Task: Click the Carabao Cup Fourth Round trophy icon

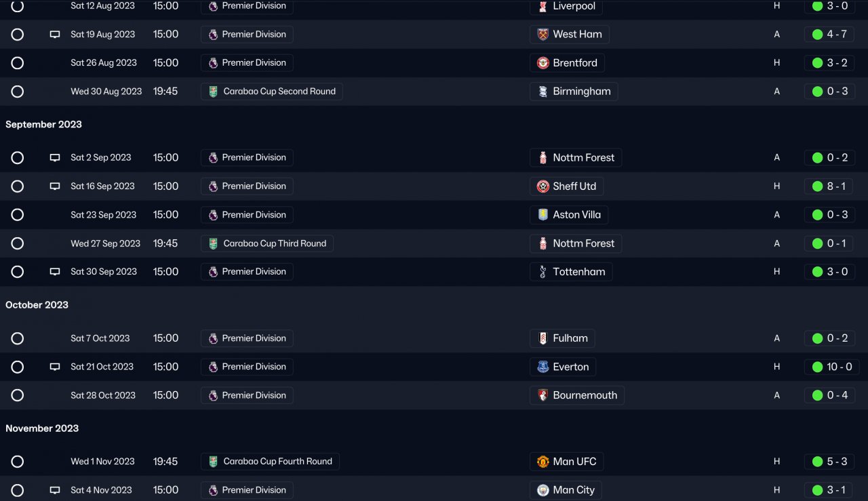Action: 213,462
